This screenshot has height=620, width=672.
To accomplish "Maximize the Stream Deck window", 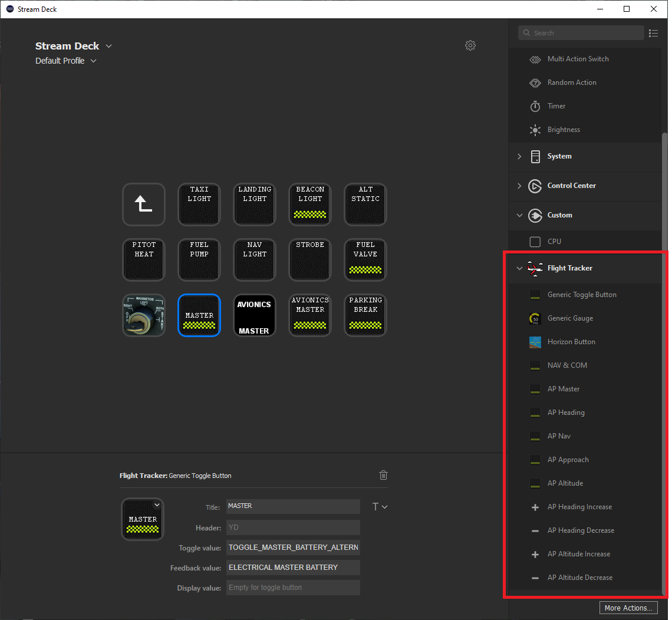I will point(627,9).
